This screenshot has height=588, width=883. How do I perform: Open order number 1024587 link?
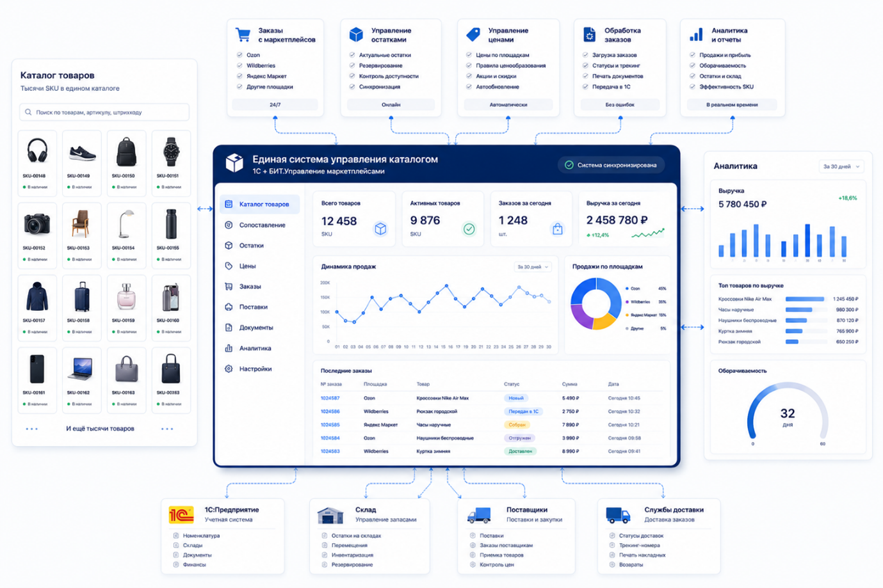pyautogui.click(x=330, y=398)
